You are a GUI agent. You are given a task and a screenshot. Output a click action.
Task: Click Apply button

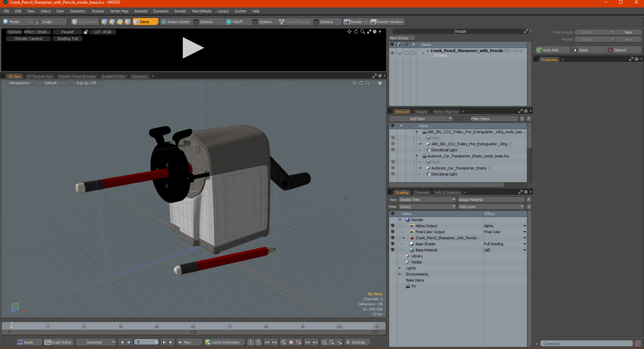589,50
